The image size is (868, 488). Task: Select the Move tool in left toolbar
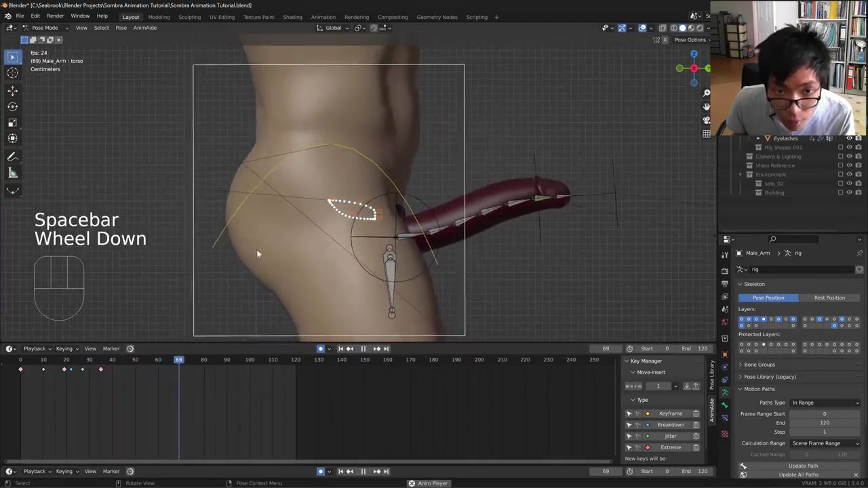(x=12, y=90)
